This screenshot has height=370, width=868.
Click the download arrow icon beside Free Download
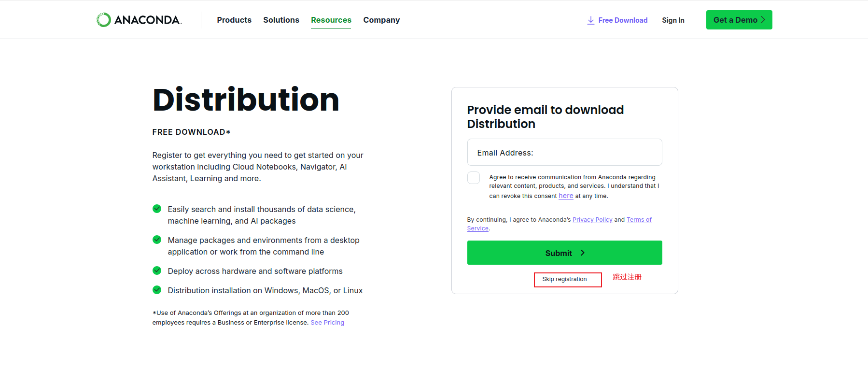tap(590, 20)
